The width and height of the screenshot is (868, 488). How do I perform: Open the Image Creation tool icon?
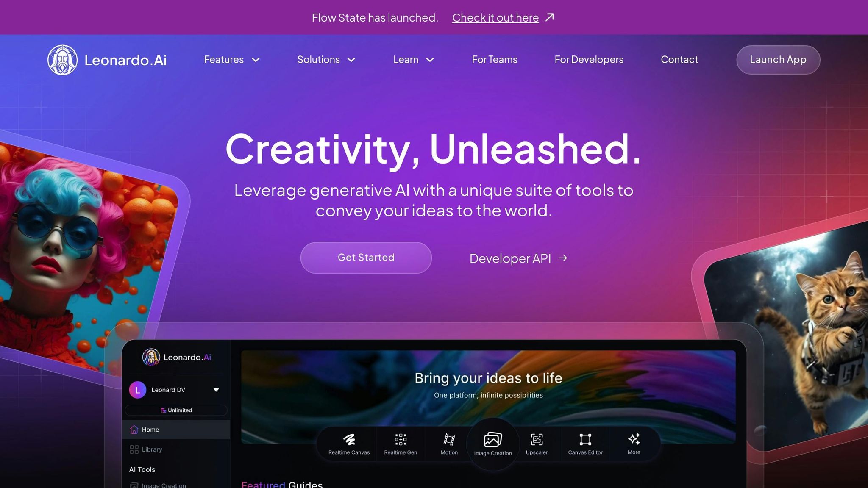coord(493,439)
